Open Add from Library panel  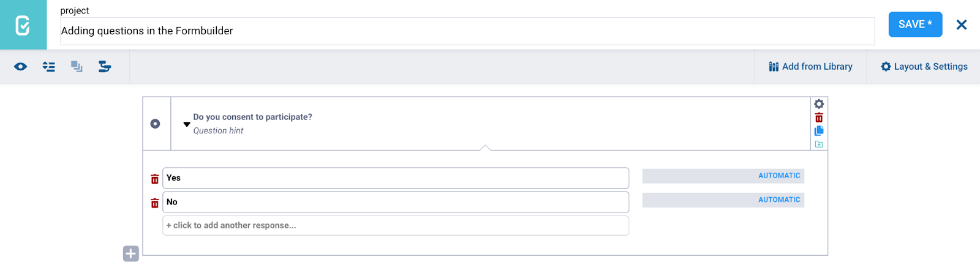810,67
